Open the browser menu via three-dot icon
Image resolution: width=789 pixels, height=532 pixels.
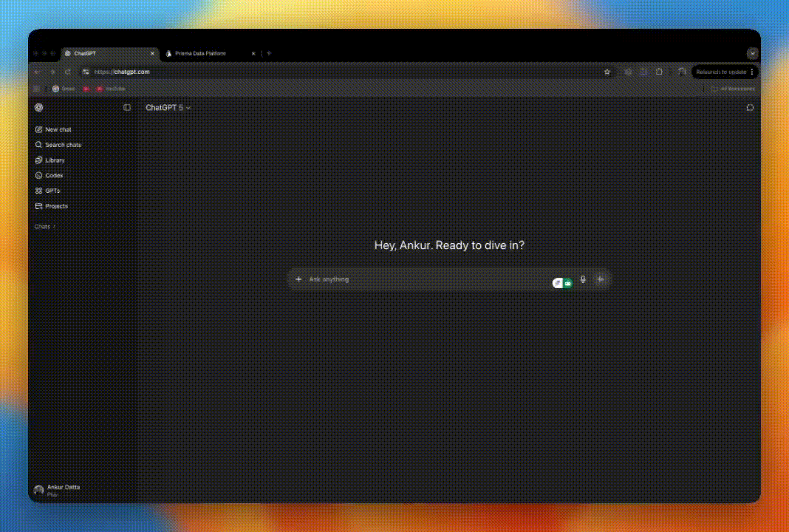coord(751,72)
